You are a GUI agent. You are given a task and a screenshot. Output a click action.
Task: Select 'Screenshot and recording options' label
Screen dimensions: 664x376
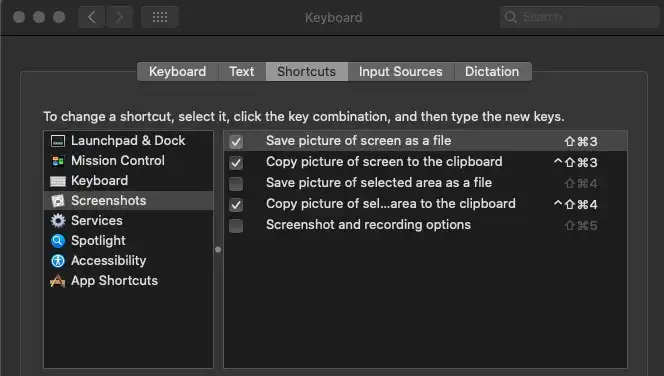[x=368, y=225]
